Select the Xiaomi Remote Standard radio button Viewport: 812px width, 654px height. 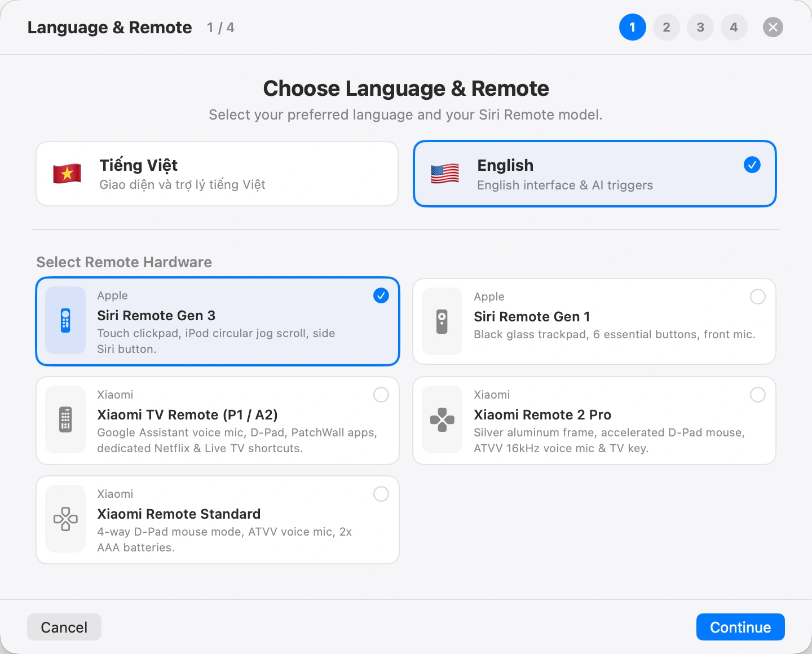[x=381, y=494]
